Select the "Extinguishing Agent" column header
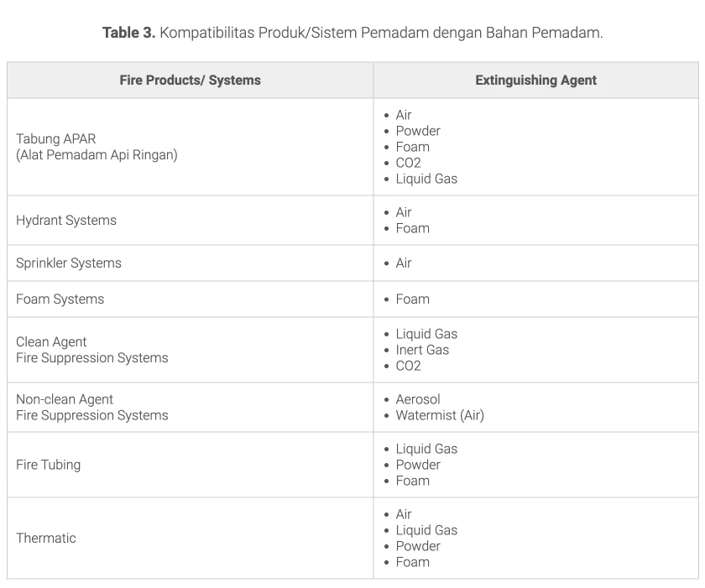 (535, 81)
